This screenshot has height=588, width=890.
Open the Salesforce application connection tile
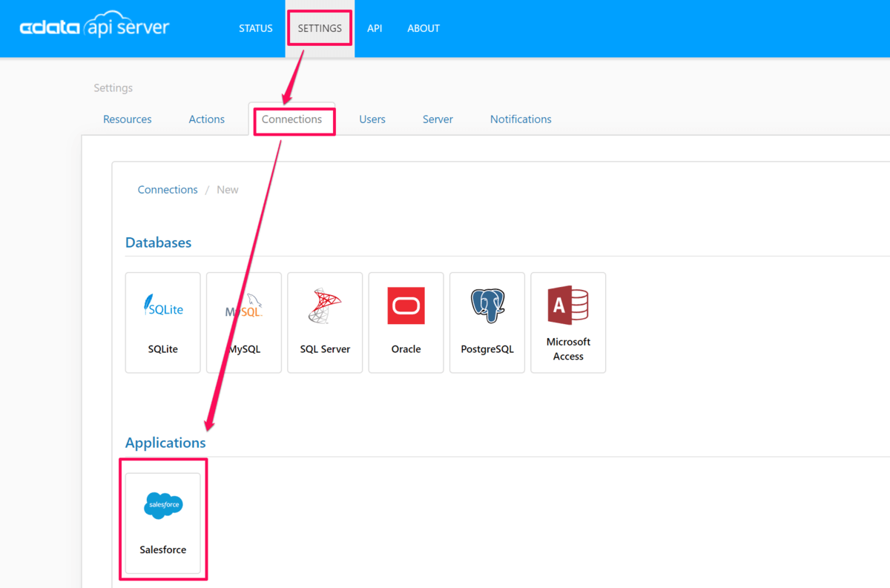163,523
